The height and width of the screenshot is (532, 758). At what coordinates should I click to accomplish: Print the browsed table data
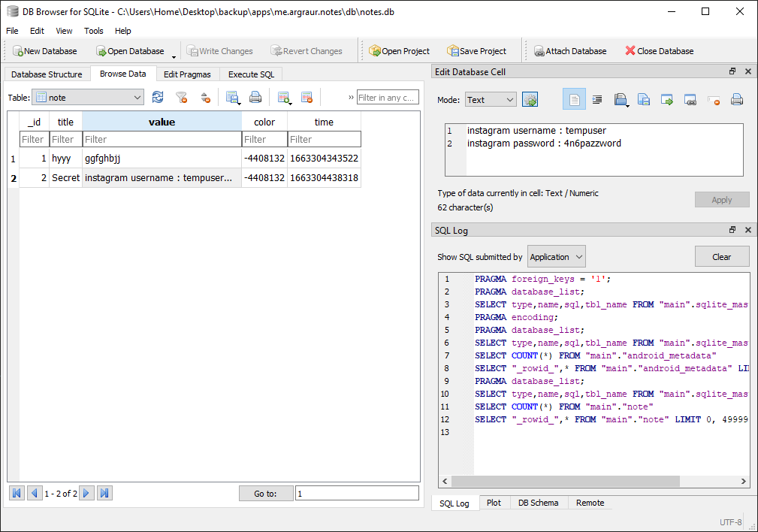(x=255, y=98)
